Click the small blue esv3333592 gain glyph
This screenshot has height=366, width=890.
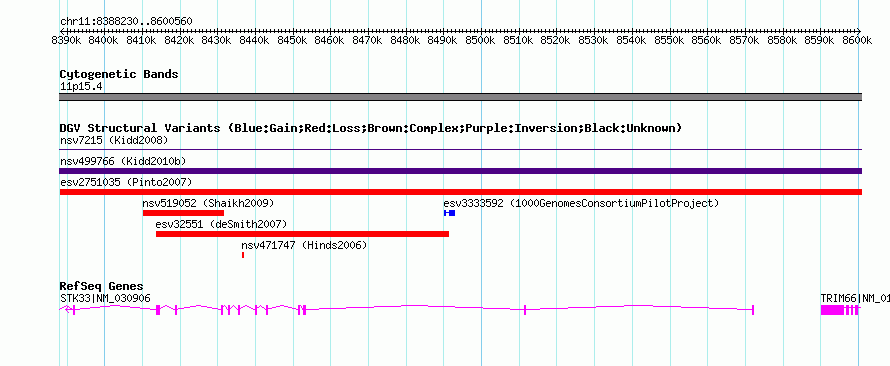(450, 213)
